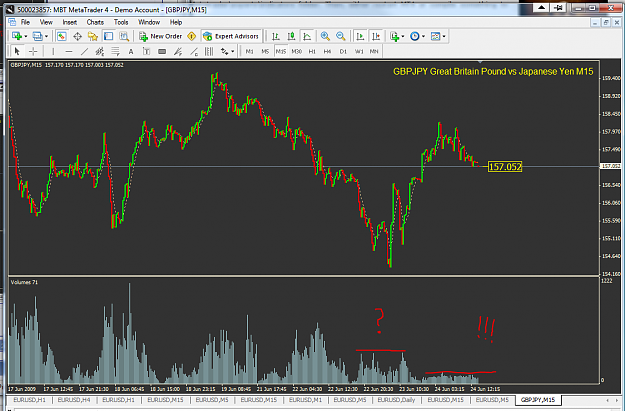This screenshot has height=411, width=625.
Task: Switch chart to Bar Chart mode
Action: pos(275,36)
